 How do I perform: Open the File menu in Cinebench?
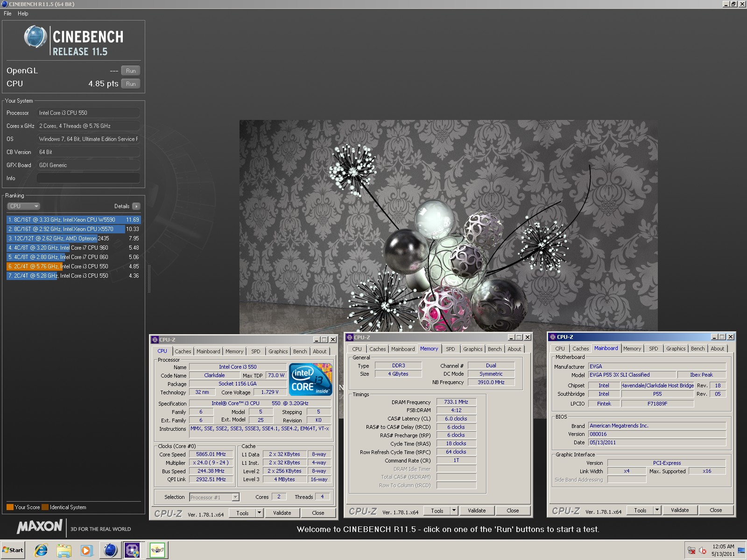[x=7, y=14]
